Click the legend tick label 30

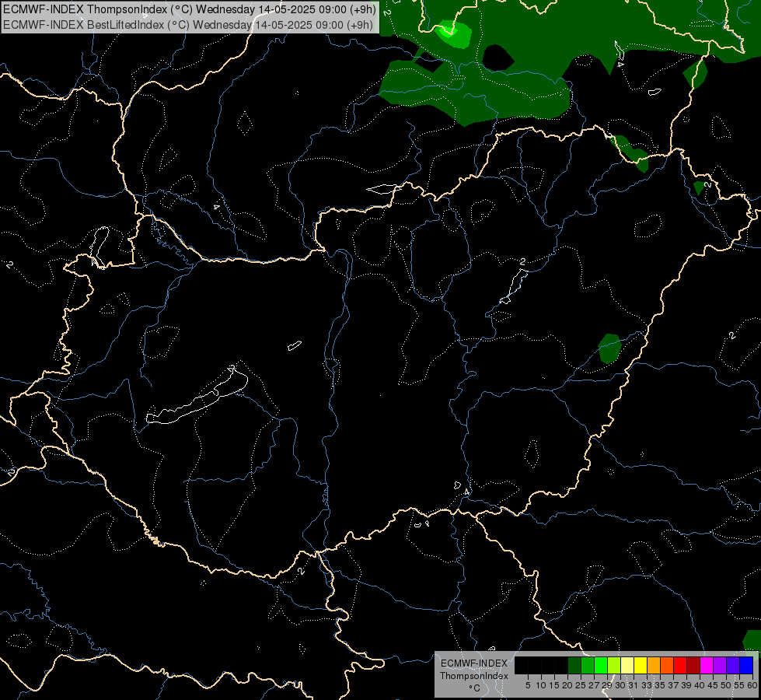click(x=620, y=685)
